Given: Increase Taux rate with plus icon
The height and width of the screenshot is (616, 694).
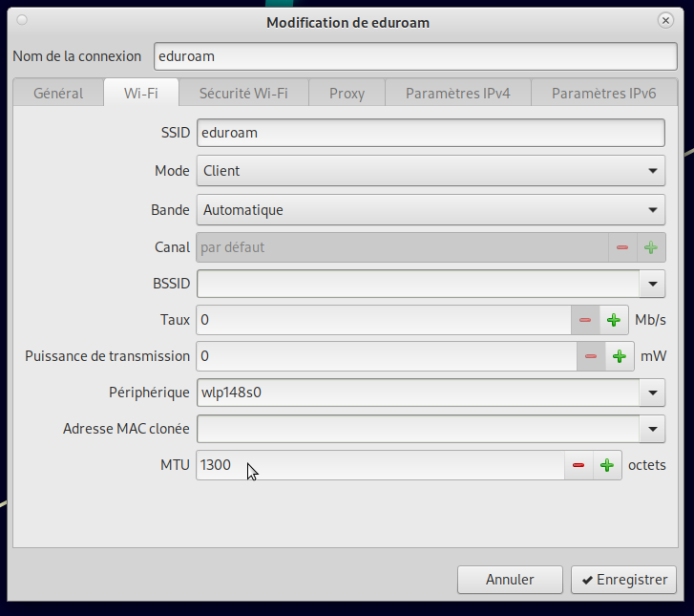Looking at the screenshot, I should [613, 320].
